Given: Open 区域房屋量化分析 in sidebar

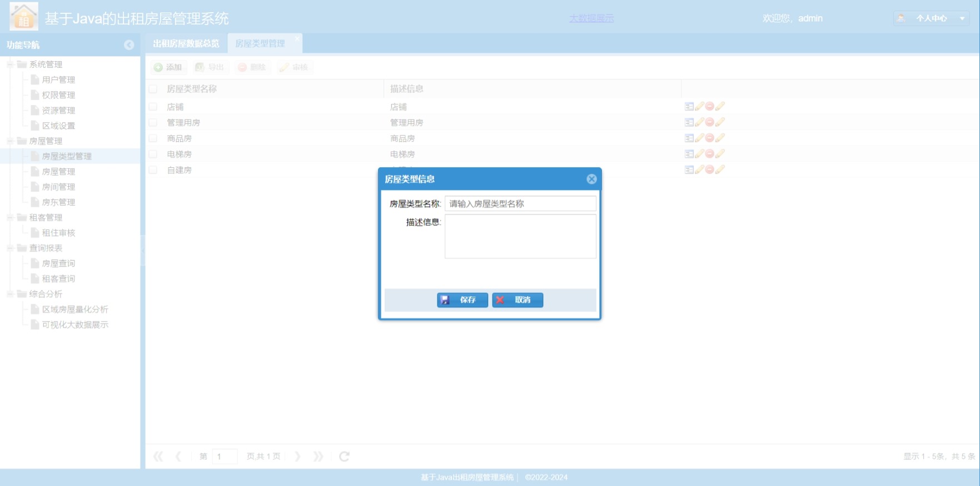Looking at the screenshot, I should (75, 309).
